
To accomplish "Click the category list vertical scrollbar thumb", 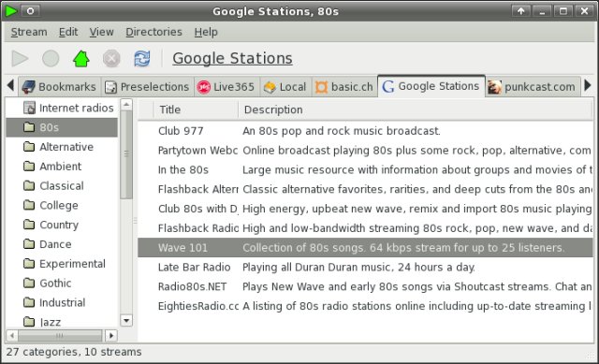I will [126, 154].
